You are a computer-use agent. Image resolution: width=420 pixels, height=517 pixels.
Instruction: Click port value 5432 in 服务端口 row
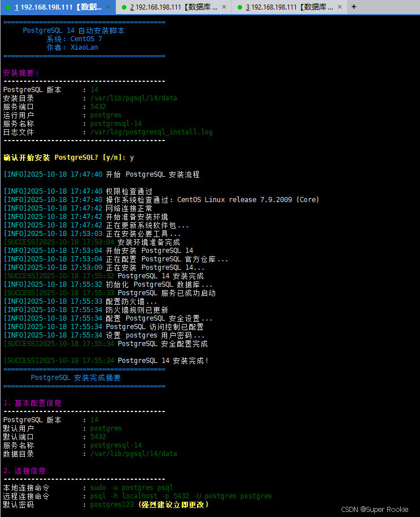tap(98, 107)
